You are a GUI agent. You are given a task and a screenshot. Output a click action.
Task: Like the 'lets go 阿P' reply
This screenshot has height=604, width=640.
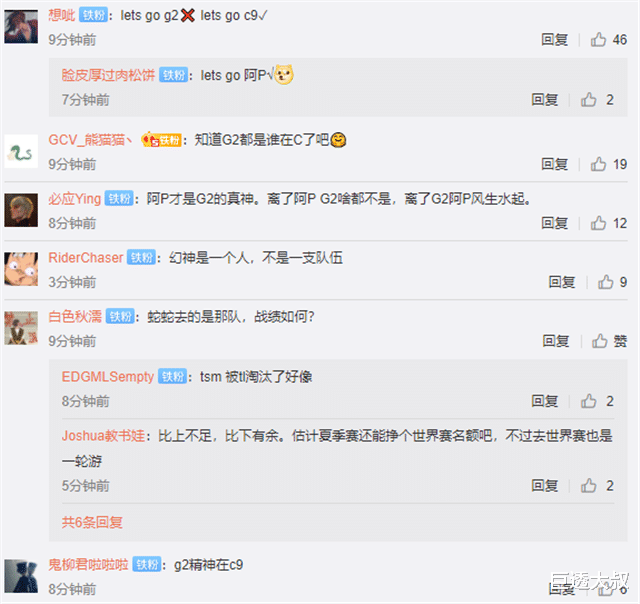click(589, 100)
